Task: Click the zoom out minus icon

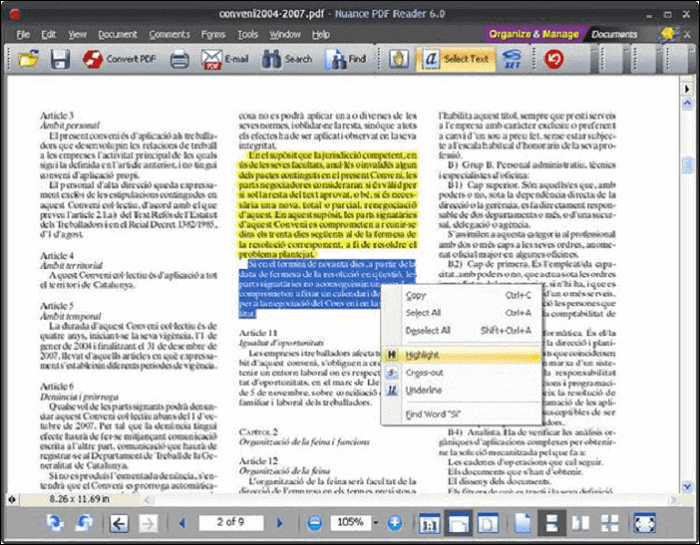Action: pyautogui.click(x=315, y=523)
